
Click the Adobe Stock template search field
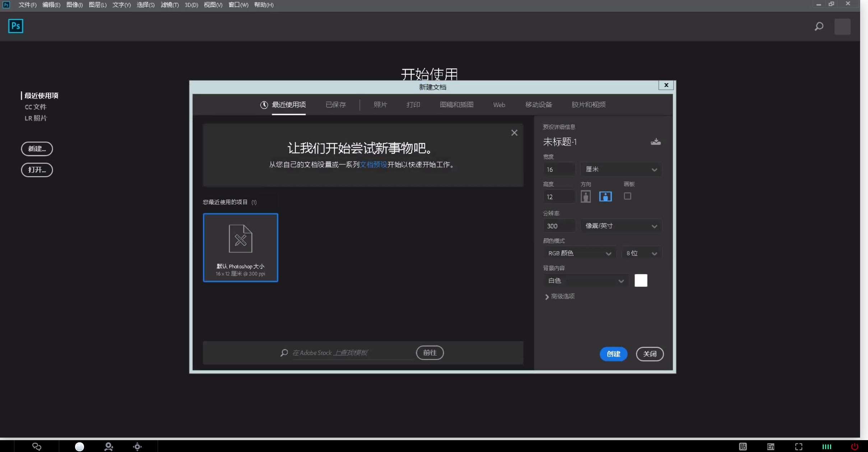352,353
